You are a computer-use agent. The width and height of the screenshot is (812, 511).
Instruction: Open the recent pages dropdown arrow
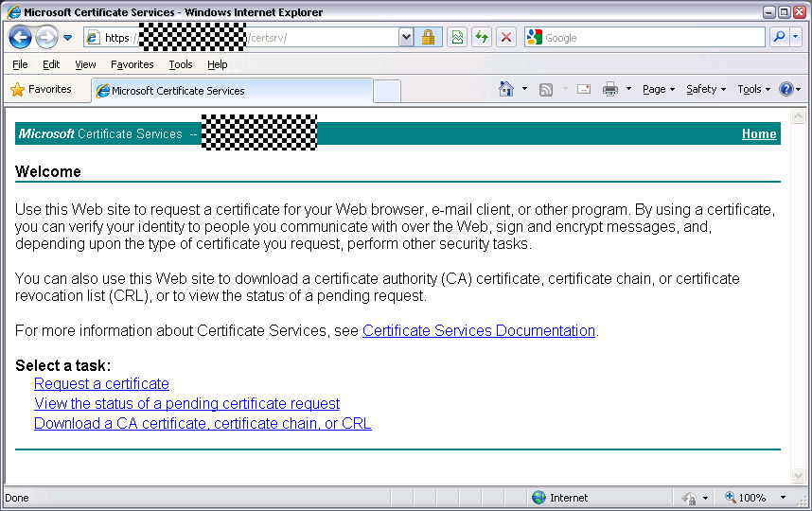pyautogui.click(x=67, y=38)
